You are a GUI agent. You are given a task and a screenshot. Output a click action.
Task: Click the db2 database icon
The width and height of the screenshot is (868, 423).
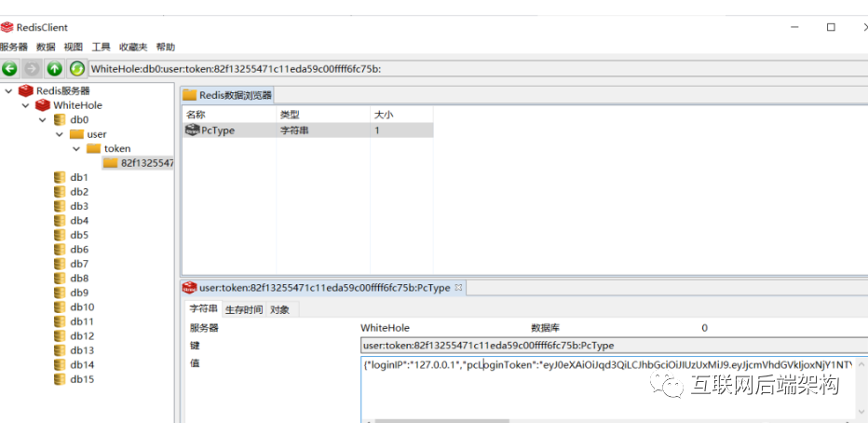[x=60, y=192]
